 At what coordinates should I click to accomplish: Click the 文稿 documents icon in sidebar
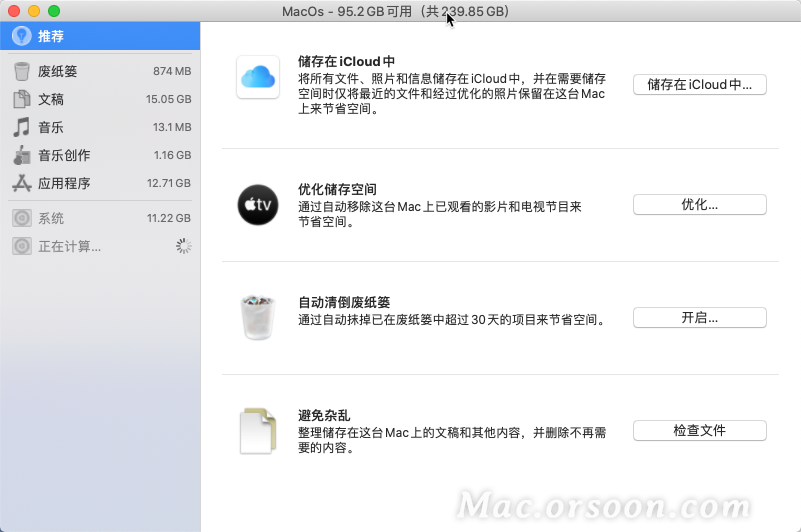pyautogui.click(x=21, y=99)
